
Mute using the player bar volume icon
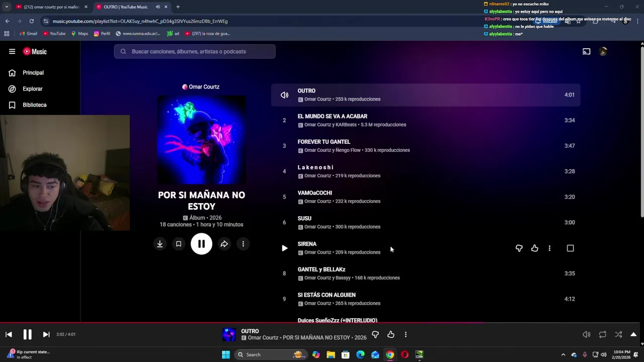(586, 334)
